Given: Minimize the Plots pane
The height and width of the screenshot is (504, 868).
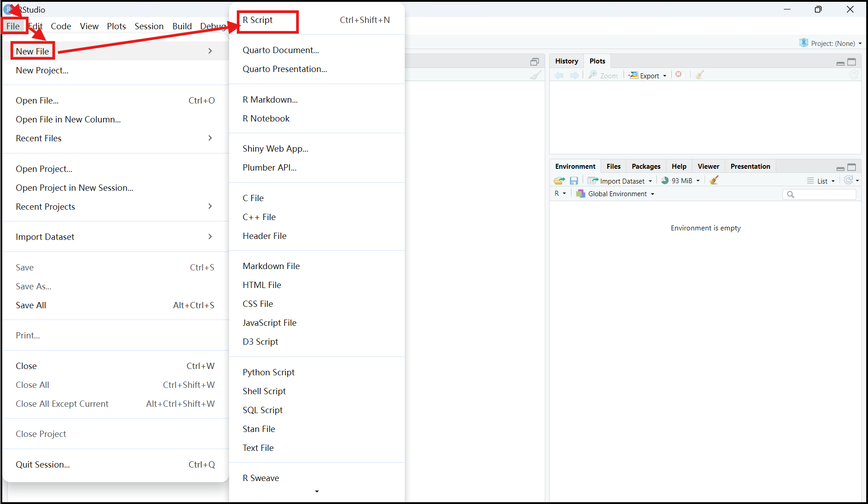Looking at the screenshot, I should 840,63.
